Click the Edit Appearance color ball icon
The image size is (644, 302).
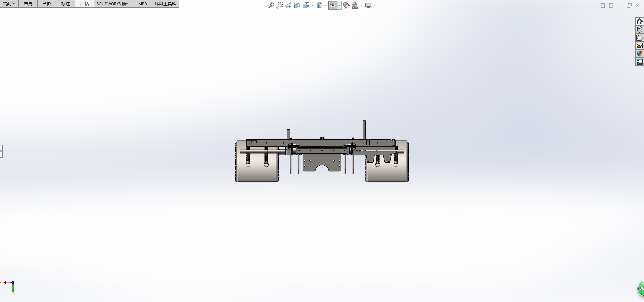[x=346, y=5]
